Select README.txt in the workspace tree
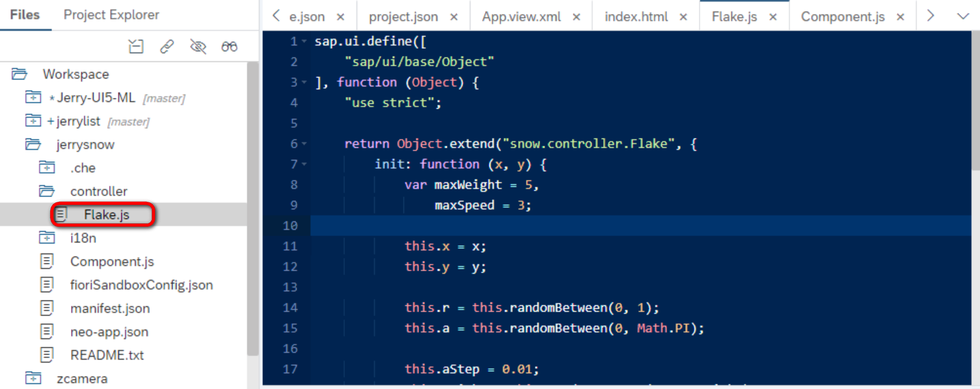The image size is (980, 389). point(107,355)
